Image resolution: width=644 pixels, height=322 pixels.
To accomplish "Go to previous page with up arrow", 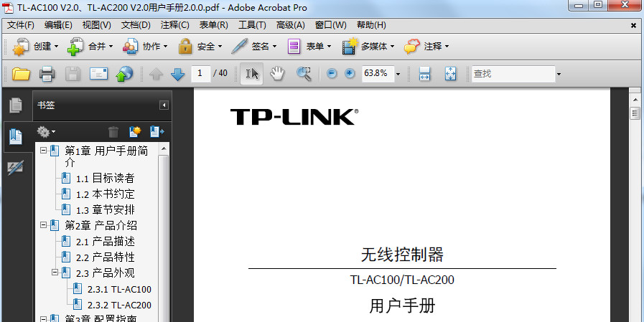I will pyautogui.click(x=156, y=75).
